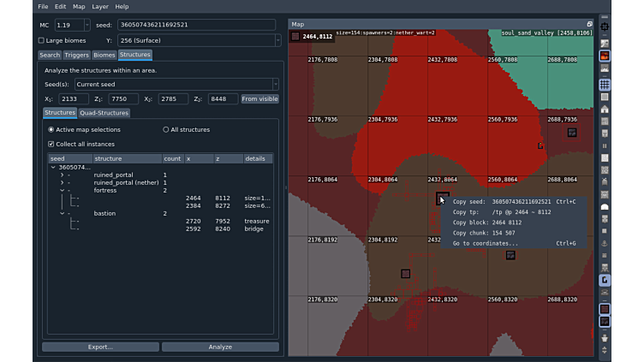Click the Analyze button
The image size is (644, 362).
(x=220, y=347)
